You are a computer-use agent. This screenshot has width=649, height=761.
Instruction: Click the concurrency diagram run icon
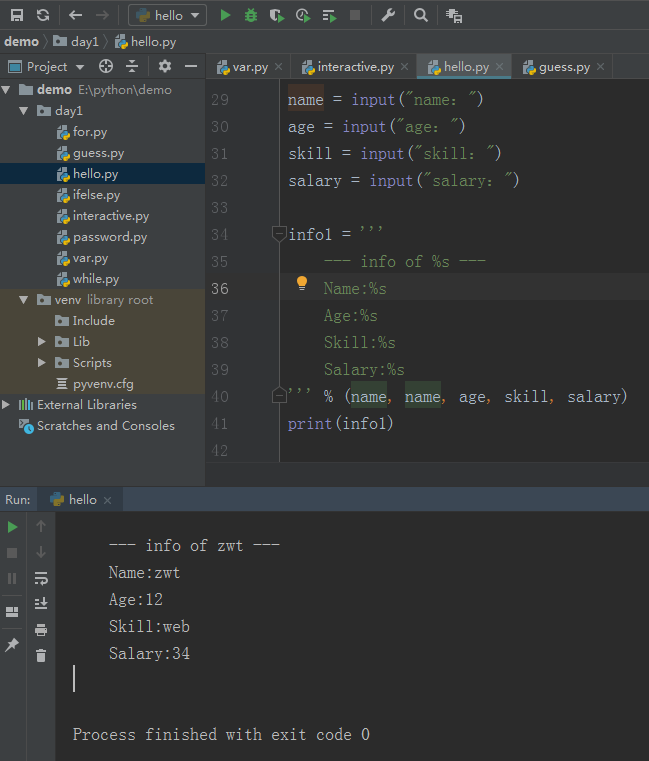(329, 16)
